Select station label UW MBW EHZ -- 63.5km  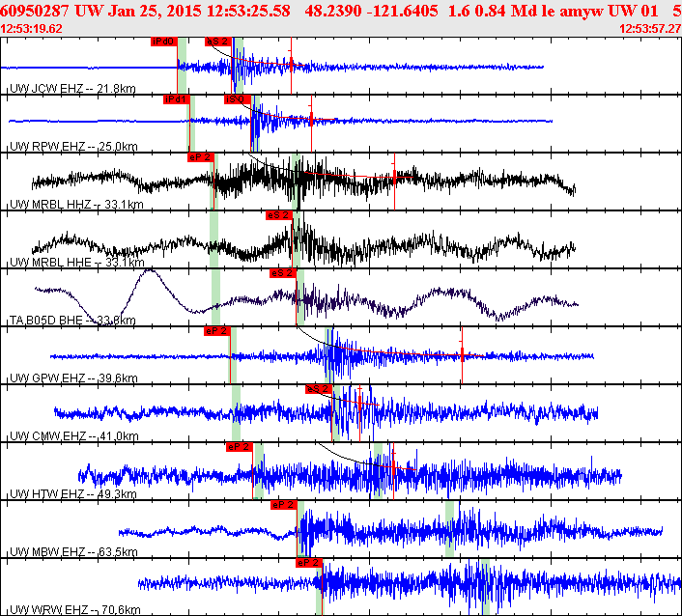click(x=73, y=552)
